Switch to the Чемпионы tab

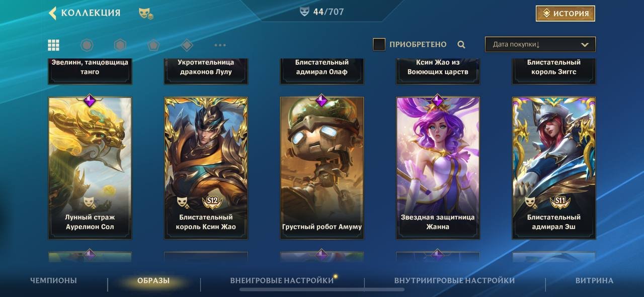click(53, 280)
